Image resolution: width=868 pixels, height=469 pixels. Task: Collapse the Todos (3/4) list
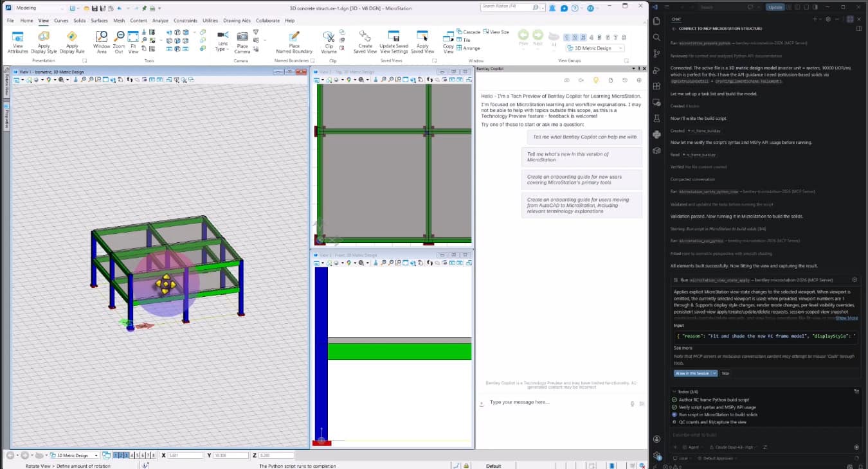674,391
